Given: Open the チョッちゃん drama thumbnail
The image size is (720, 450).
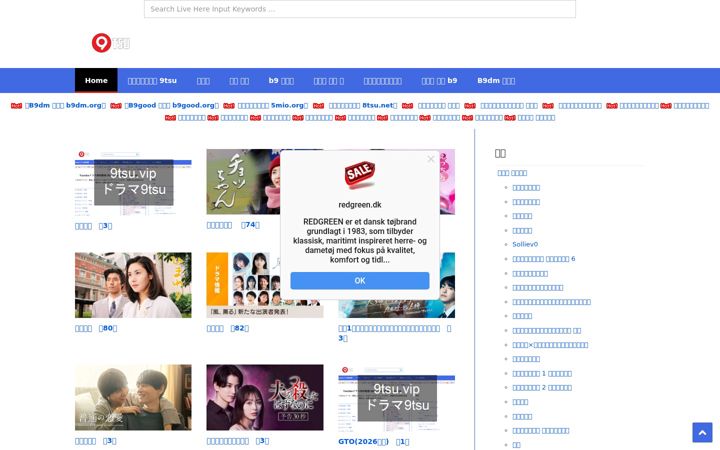Looking at the screenshot, I should tap(243, 181).
